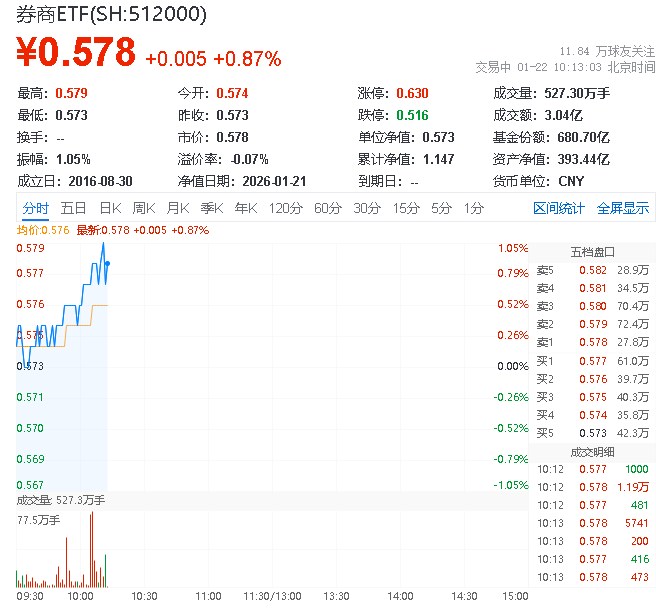Switch to the 分时 intraday tab
656x615 pixels.
(35, 208)
